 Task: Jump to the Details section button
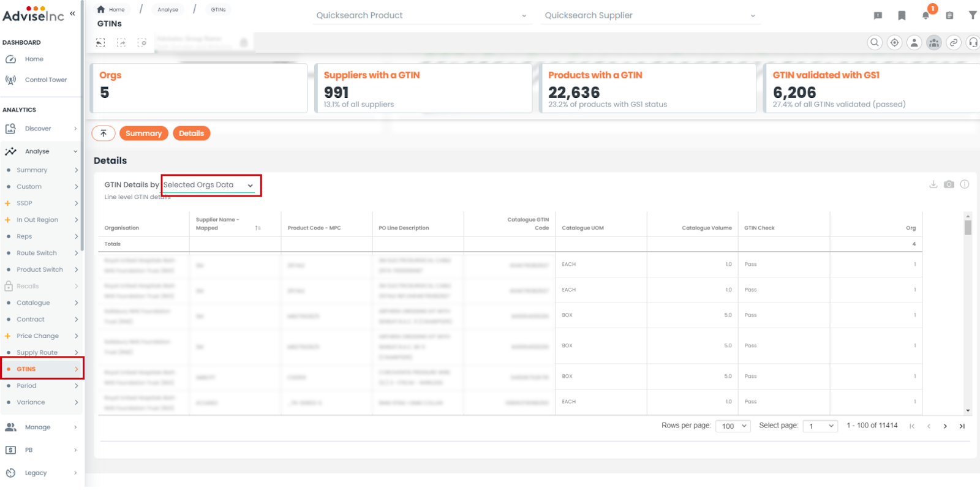(191, 133)
